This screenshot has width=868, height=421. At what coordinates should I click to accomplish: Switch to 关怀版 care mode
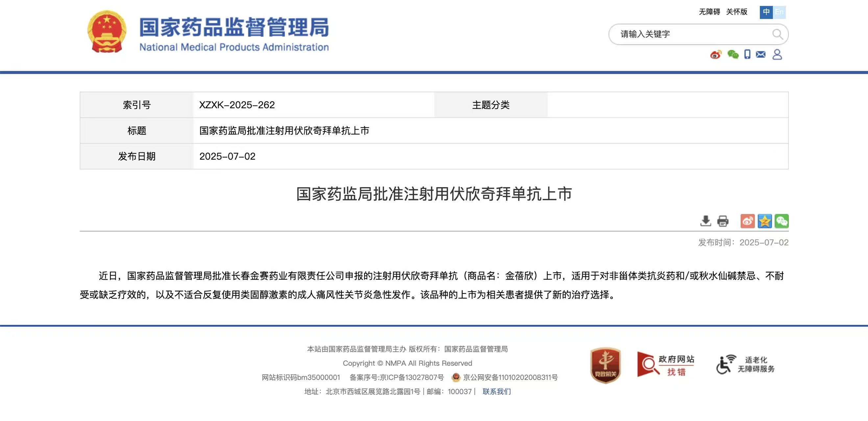736,12
